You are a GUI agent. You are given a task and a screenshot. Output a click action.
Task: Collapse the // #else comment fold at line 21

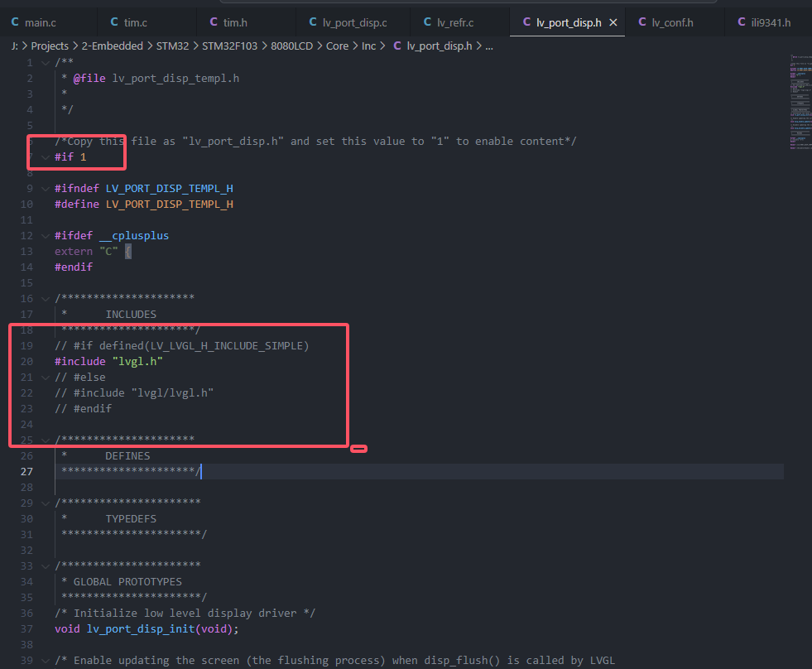click(x=46, y=378)
